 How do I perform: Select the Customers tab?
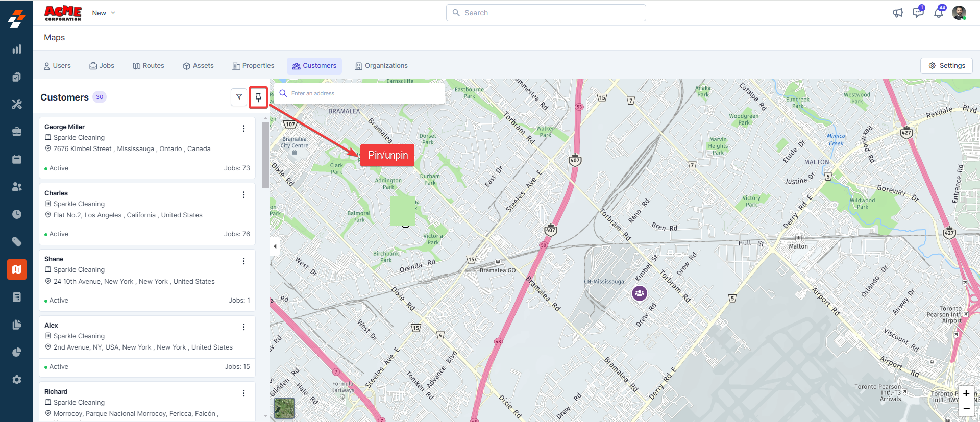point(314,66)
